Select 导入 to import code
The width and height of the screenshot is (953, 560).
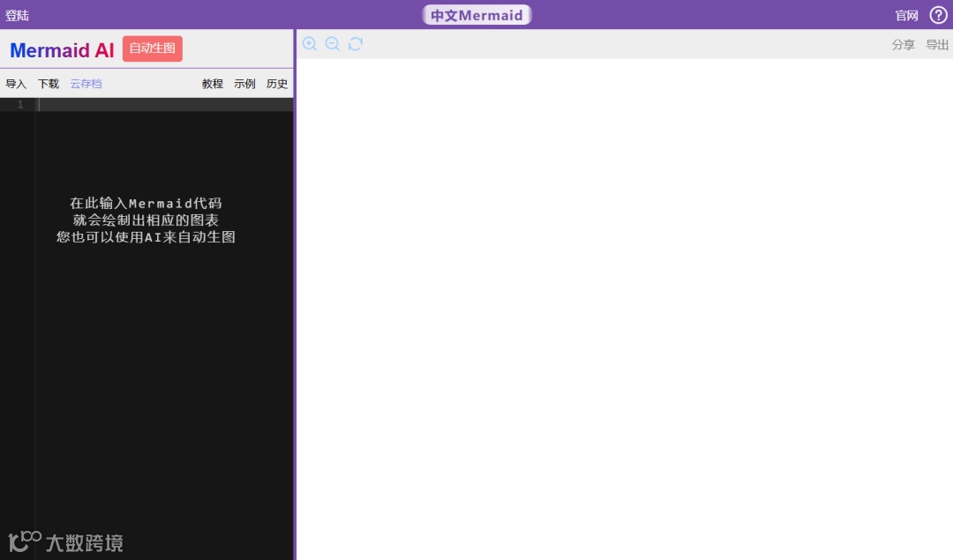(16, 84)
